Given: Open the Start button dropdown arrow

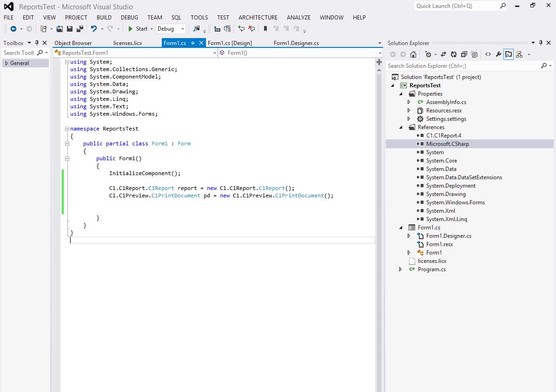Looking at the screenshot, I should [x=152, y=29].
